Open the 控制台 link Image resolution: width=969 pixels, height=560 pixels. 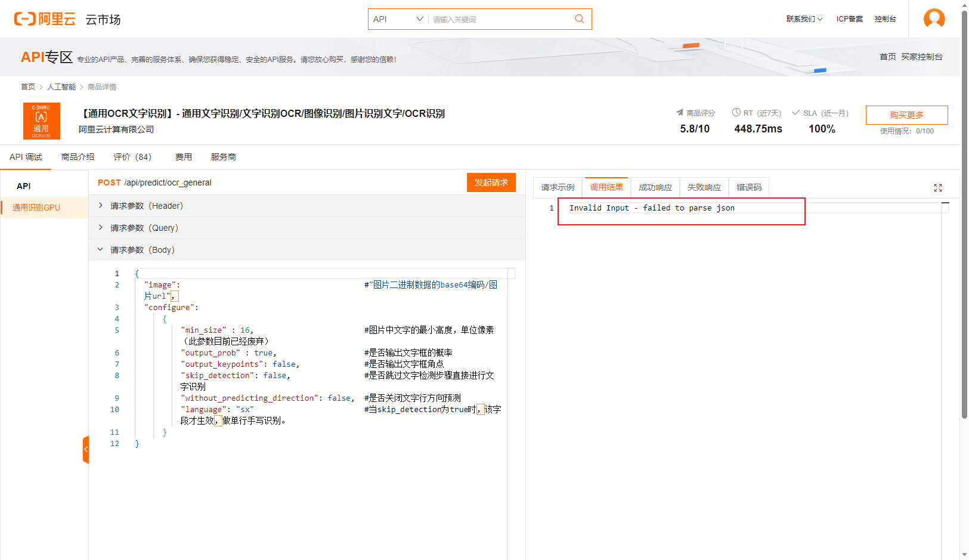tap(886, 19)
